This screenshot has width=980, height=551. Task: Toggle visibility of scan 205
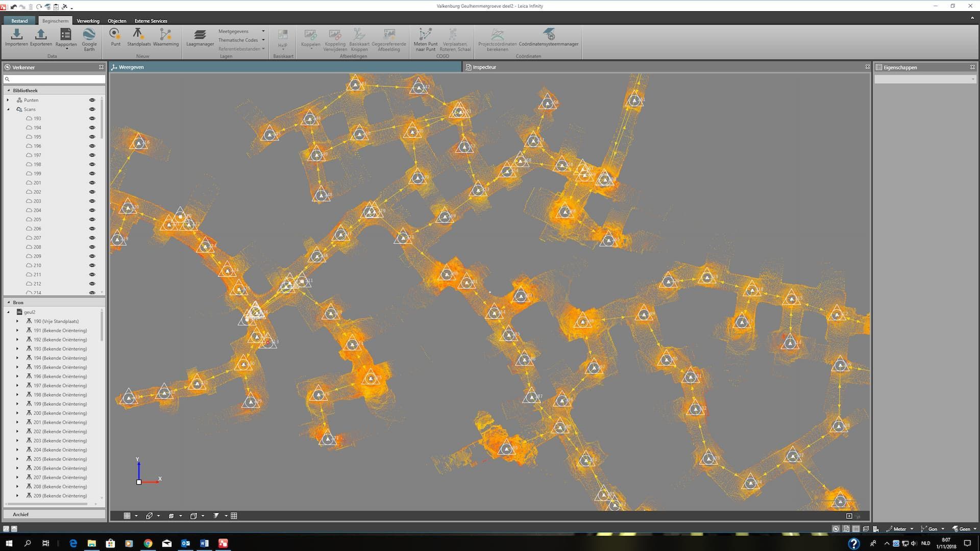[x=92, y=219]
